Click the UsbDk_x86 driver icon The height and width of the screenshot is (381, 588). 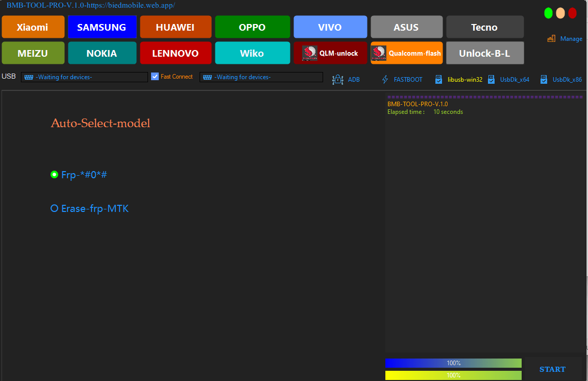tap(544, 79)
